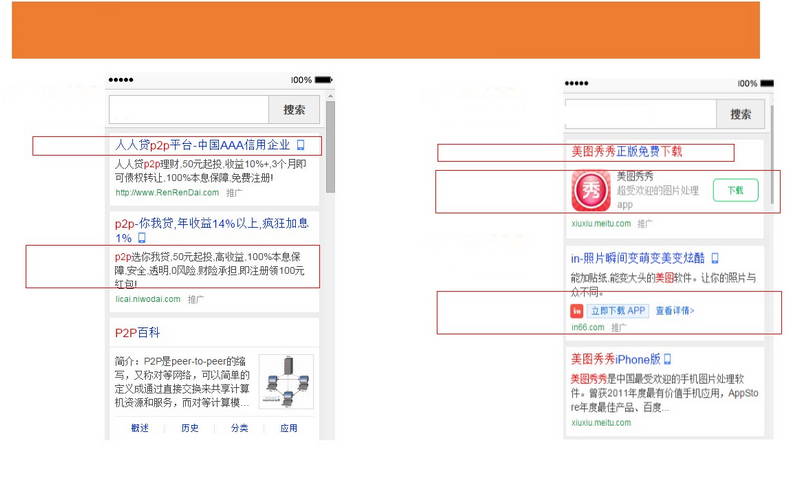The image size is (787, 486).
Task: Click the right phone's search input field
Action: [640, 114]
